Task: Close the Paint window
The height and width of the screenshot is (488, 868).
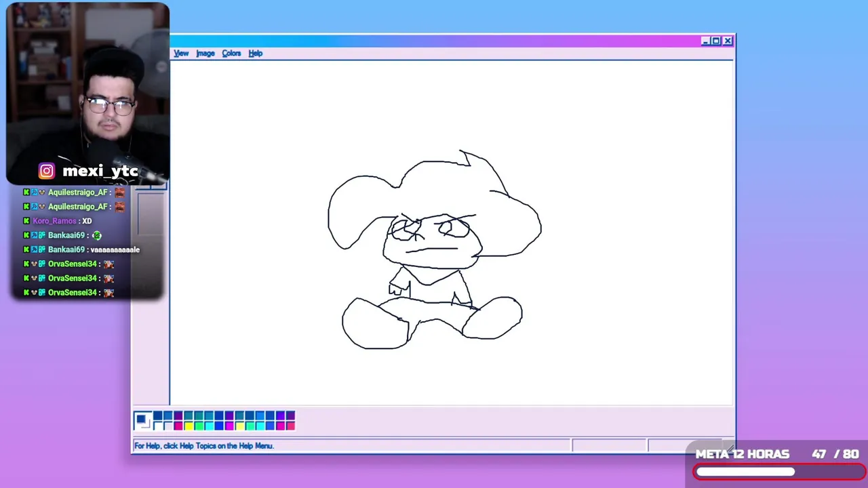Action: point(728,41)
